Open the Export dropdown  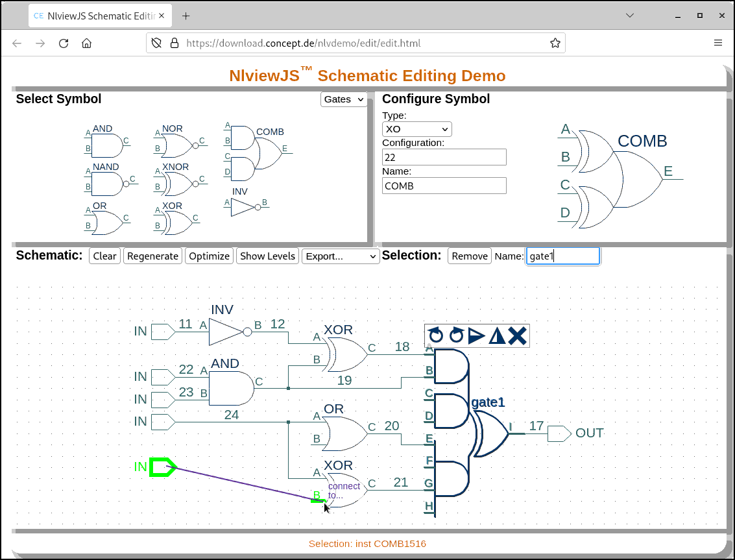(x=340, y=256)
